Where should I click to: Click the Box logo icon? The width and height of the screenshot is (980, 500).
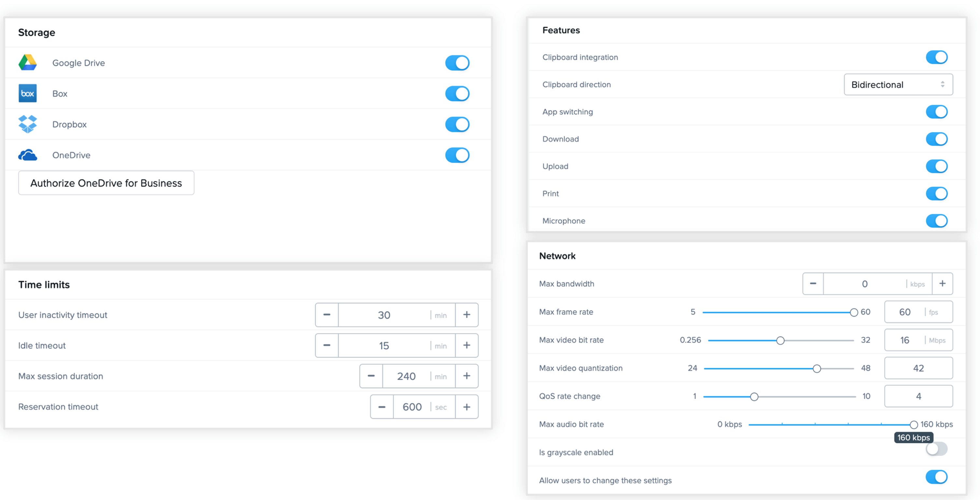[27, 93]
